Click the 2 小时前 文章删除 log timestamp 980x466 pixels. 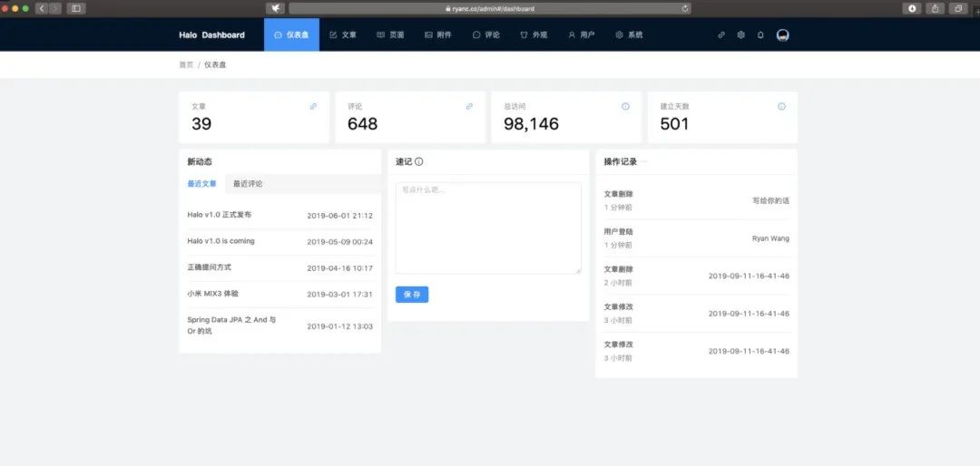(x=618, y=283)
